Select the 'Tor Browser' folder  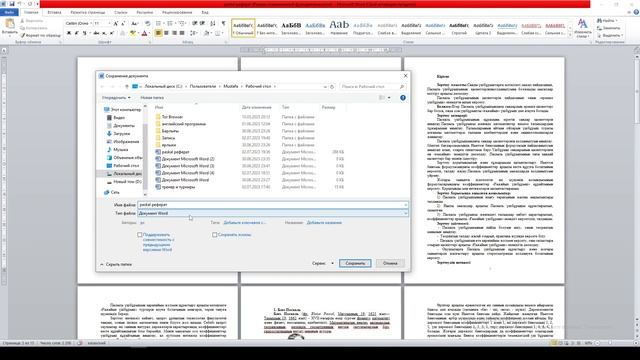172,117
